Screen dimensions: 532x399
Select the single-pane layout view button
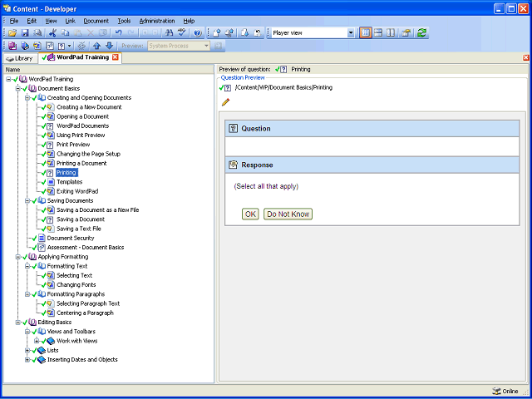(x=366, y=33)
